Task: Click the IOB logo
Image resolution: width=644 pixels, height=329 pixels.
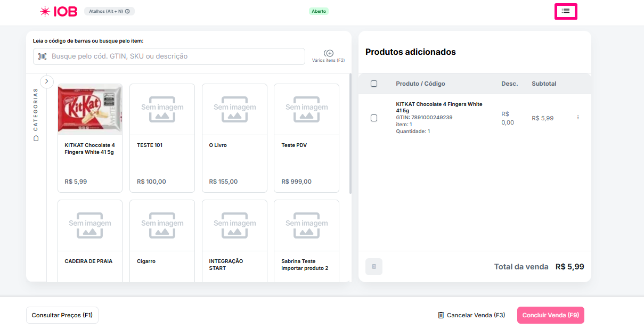Action: 59,11
